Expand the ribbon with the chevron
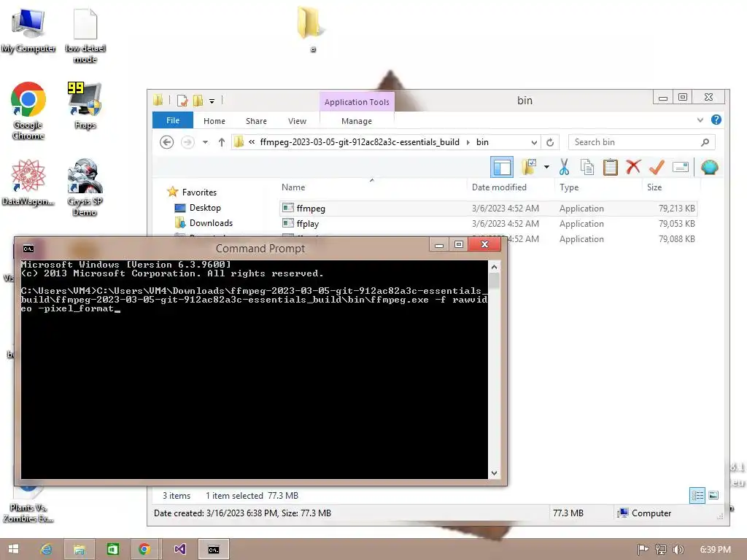 pos(700,120)
